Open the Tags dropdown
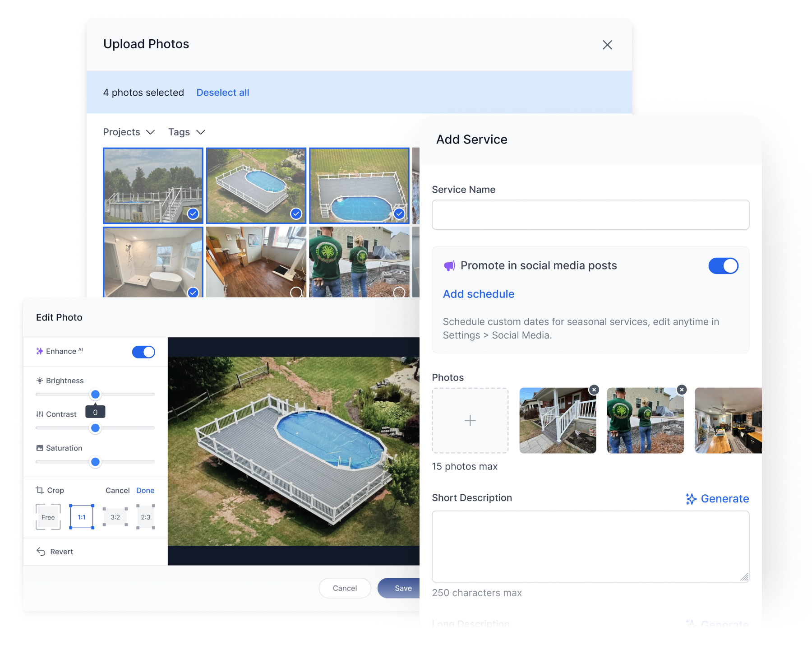812x650 pixels. click(x=187, y=132)
